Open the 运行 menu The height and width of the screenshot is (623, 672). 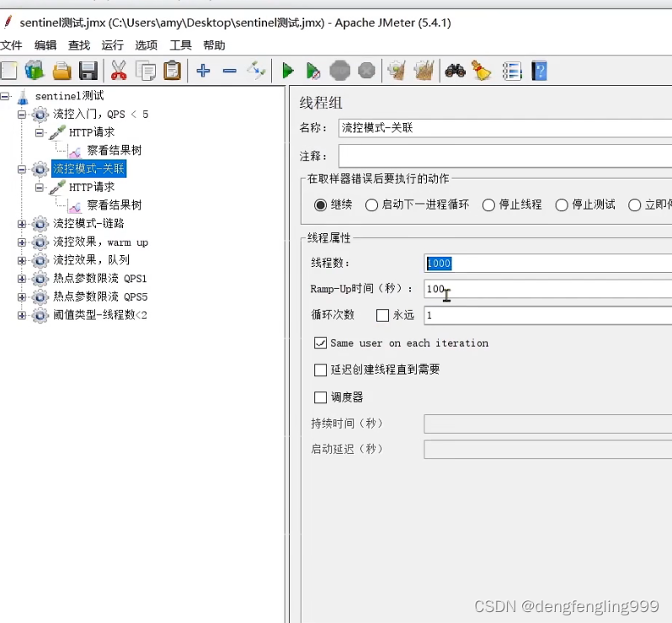112,45
